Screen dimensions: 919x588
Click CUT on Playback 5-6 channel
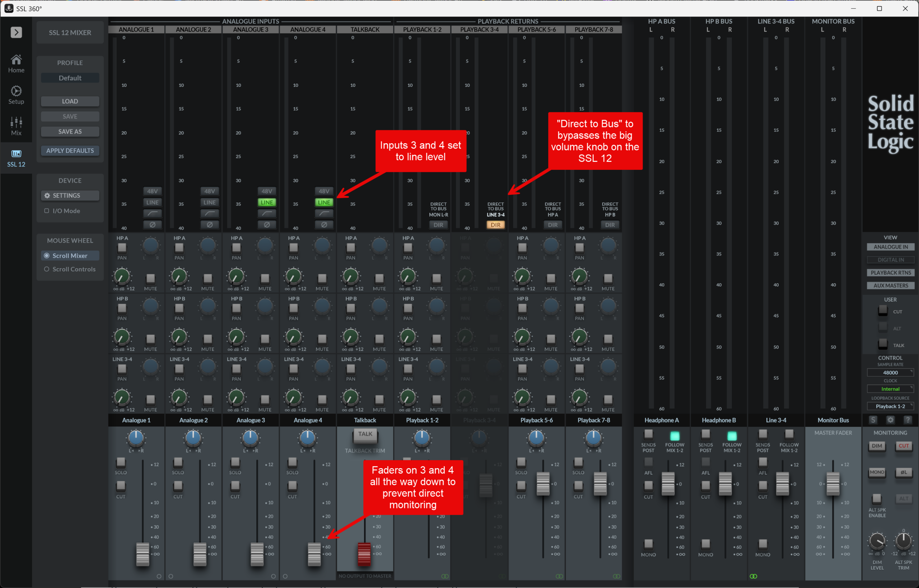(x=521, y=486)
